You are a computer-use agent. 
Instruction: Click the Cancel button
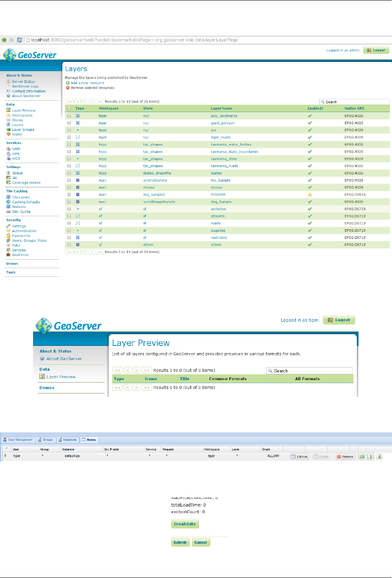[201, 542]
